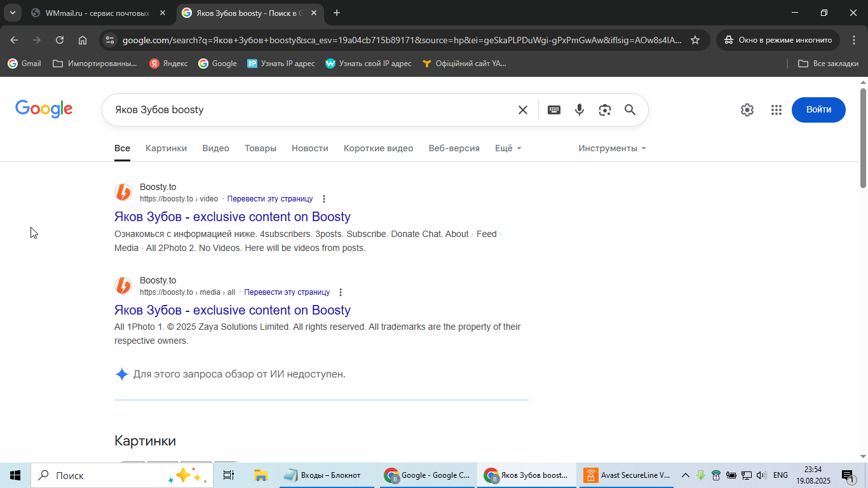
Task: Switch to the Видео tab
Action: [x=216, y=148]
